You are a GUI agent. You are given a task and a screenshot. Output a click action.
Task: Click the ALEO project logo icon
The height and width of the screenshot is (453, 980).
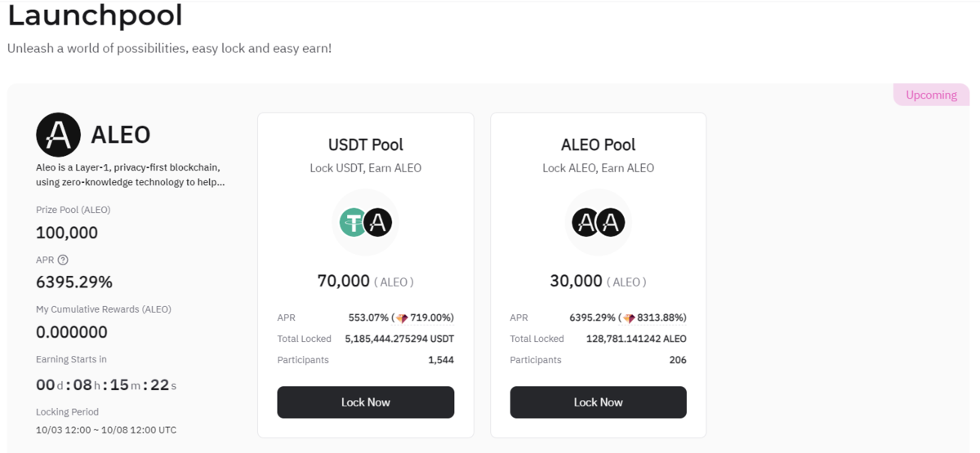tap(59, 135)
